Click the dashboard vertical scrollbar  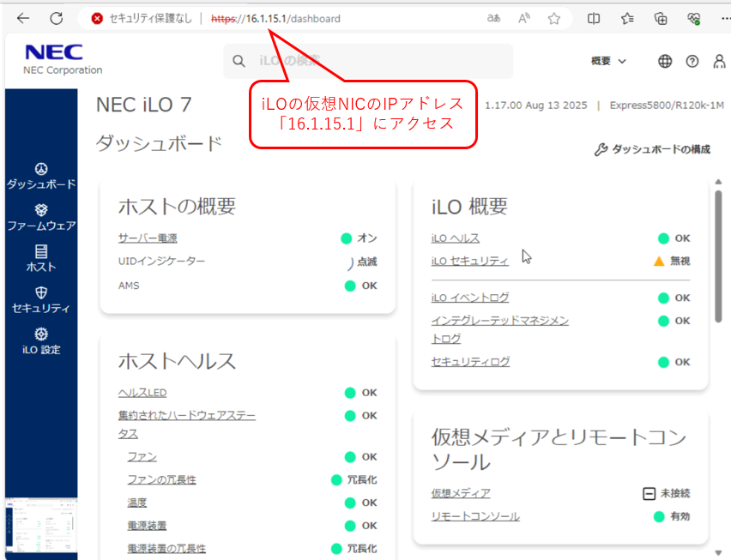(x=718, y=257)
